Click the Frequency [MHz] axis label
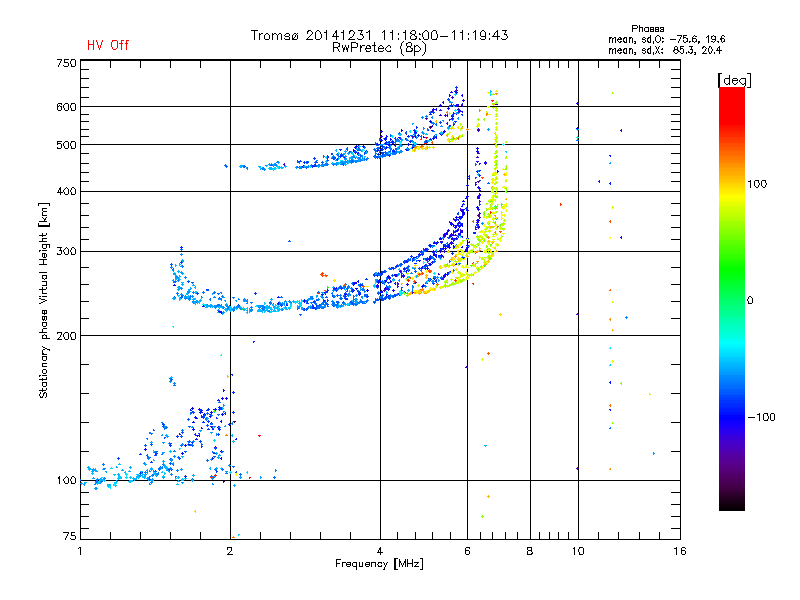800x600 pixels. [379, 564]
